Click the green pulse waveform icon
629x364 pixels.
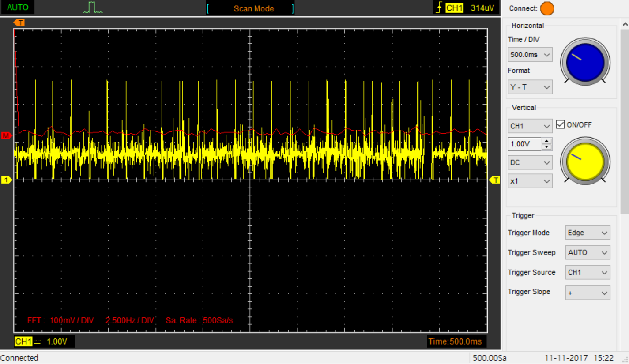93,8
